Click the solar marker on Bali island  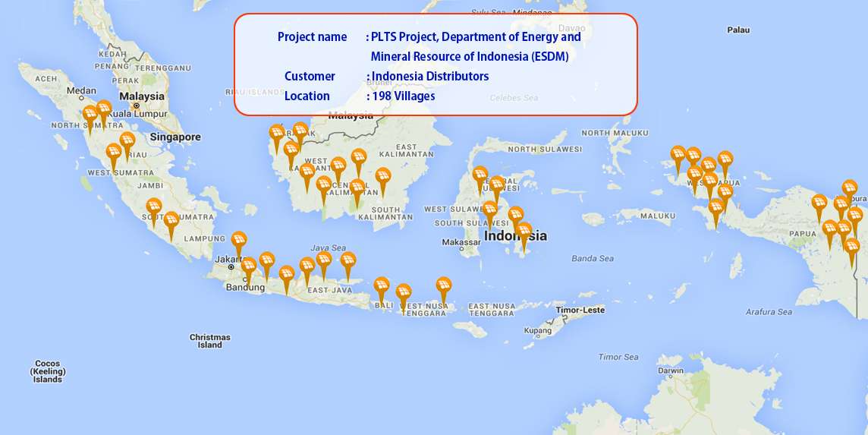382,286
